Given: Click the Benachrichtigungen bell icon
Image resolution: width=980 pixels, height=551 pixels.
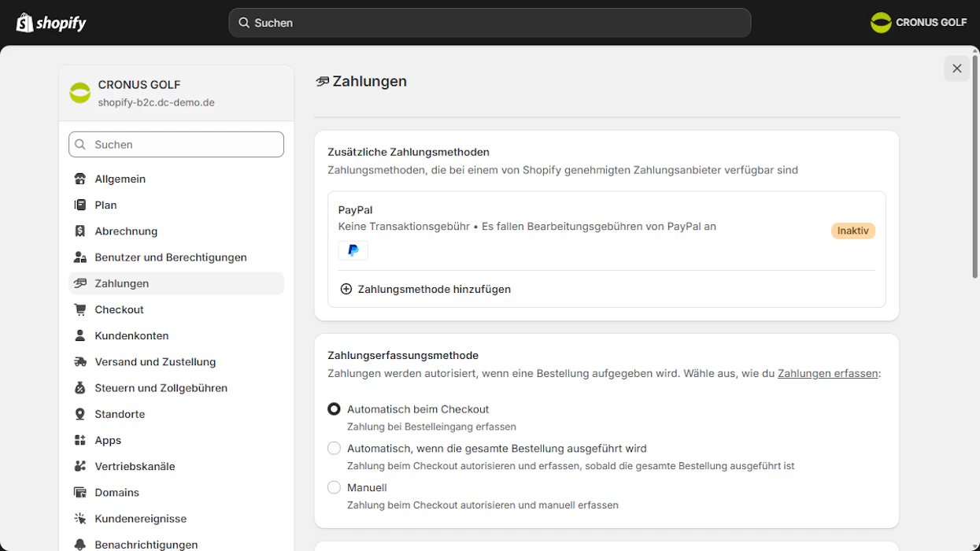Looking at the screenshot, I should click(x=80, y=545).
